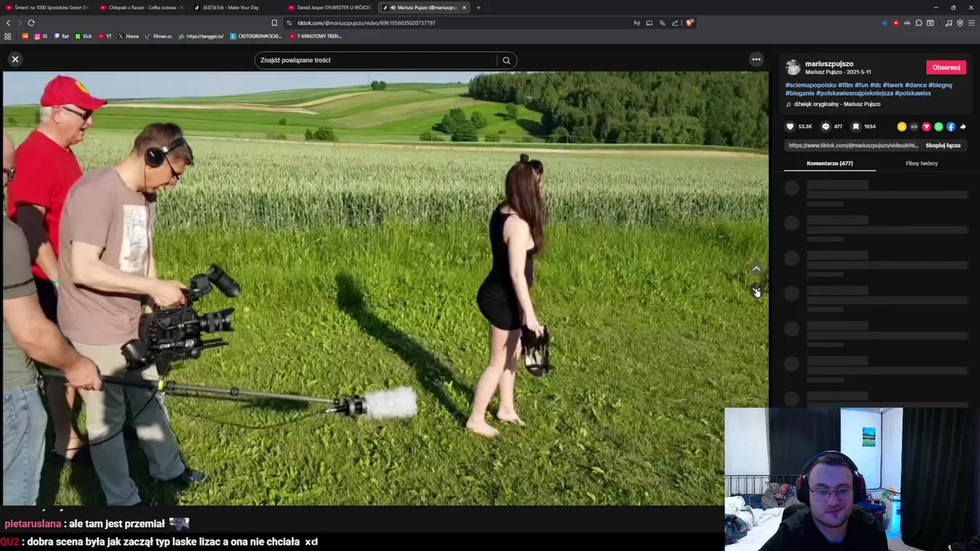Open Brave Shields lion icon
Image resolution: width=980 pixels, height=551 pixels.
[689, 23]
